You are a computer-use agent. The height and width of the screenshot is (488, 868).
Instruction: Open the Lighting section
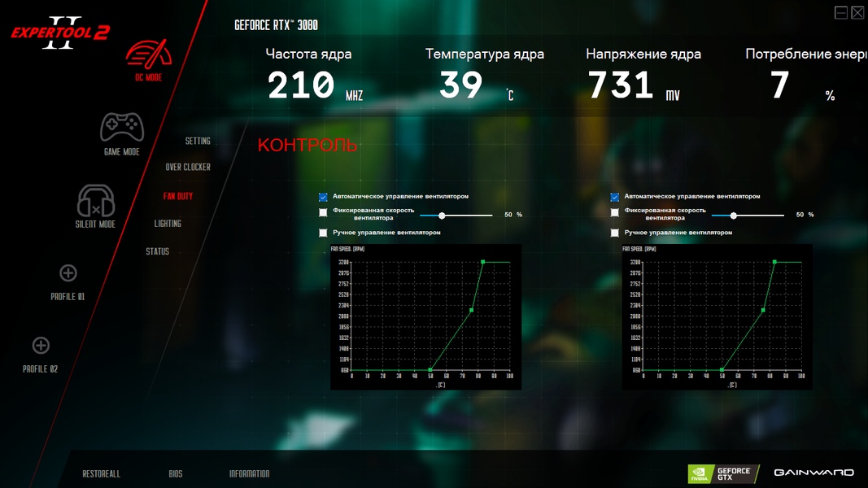168,224
